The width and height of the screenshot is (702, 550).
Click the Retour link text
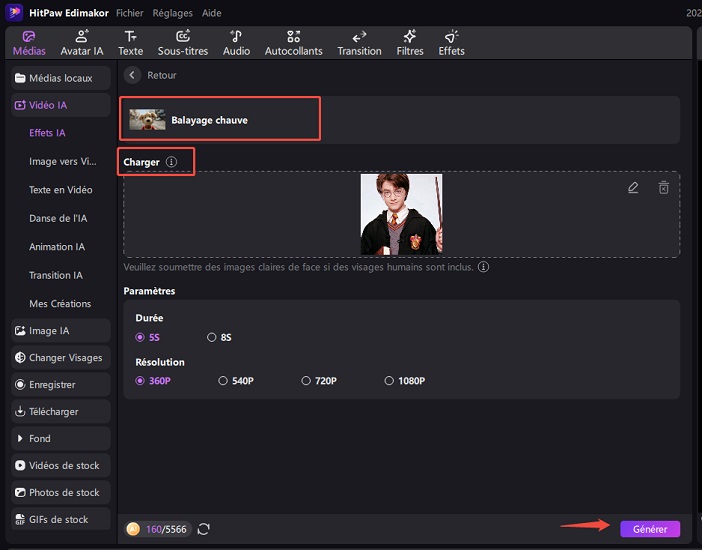(162, 75)
